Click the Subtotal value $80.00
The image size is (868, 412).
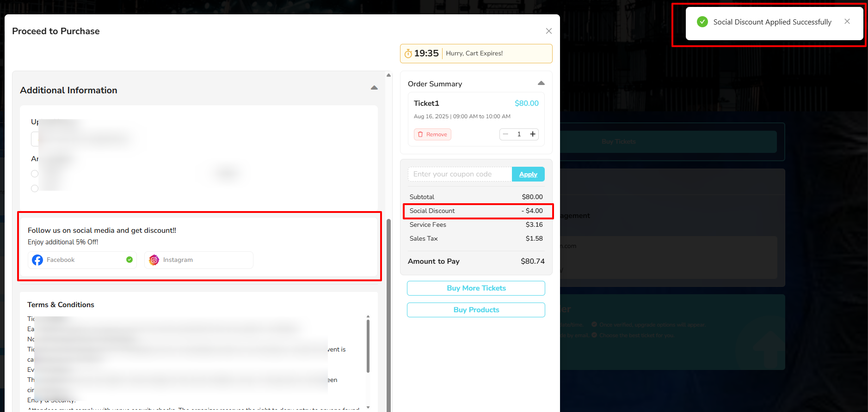coord(532,197)
